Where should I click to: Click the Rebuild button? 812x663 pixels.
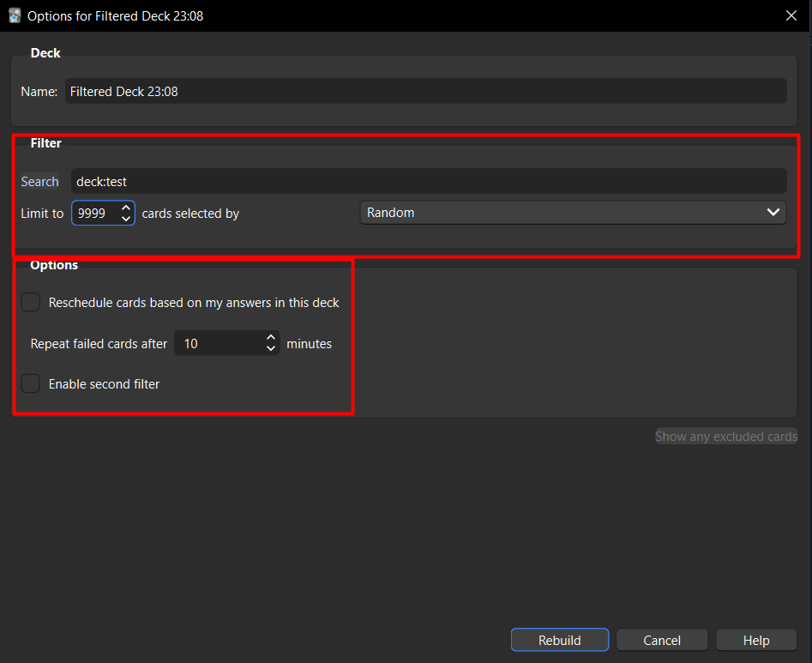[x=560, y=640]
